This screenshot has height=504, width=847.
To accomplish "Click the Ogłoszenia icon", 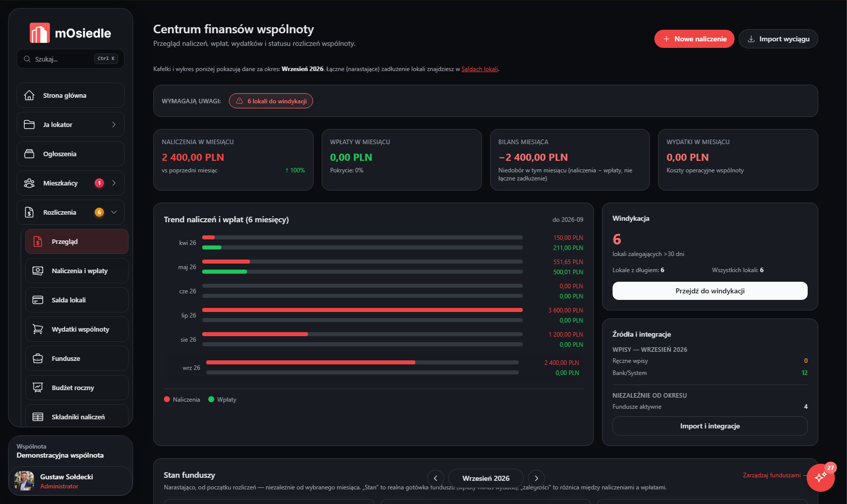I will 29,154.
